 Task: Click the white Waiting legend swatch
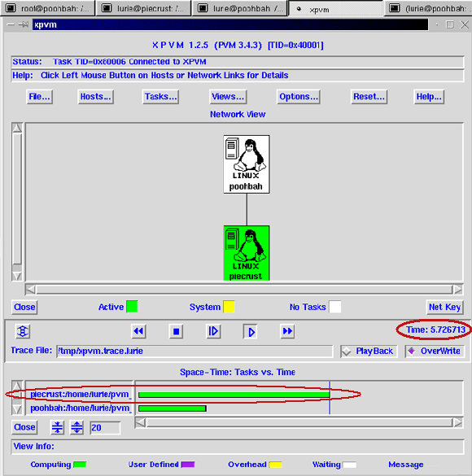[349, 465]
